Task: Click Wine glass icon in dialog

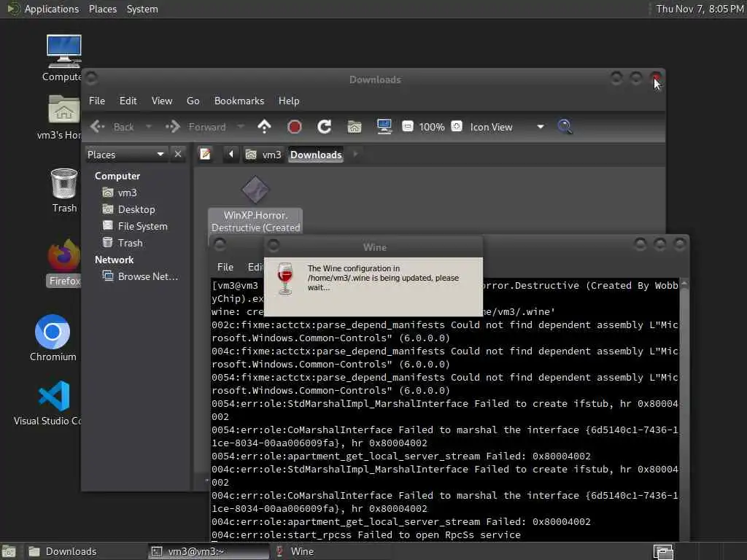Action: [285, 279]
